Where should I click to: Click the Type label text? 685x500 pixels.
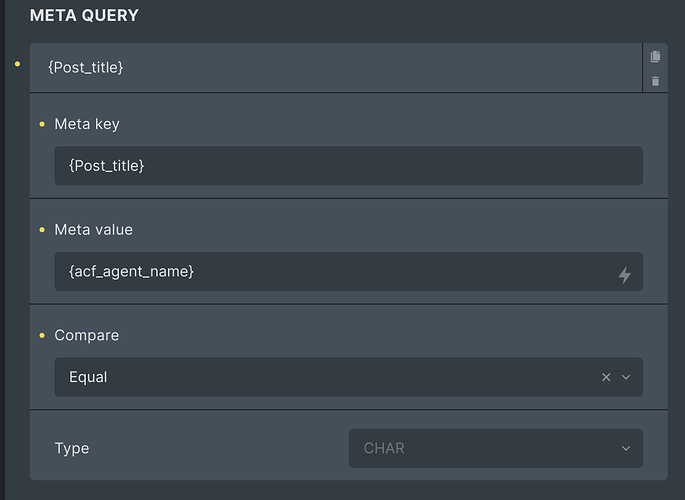click(x=72, y=448)
